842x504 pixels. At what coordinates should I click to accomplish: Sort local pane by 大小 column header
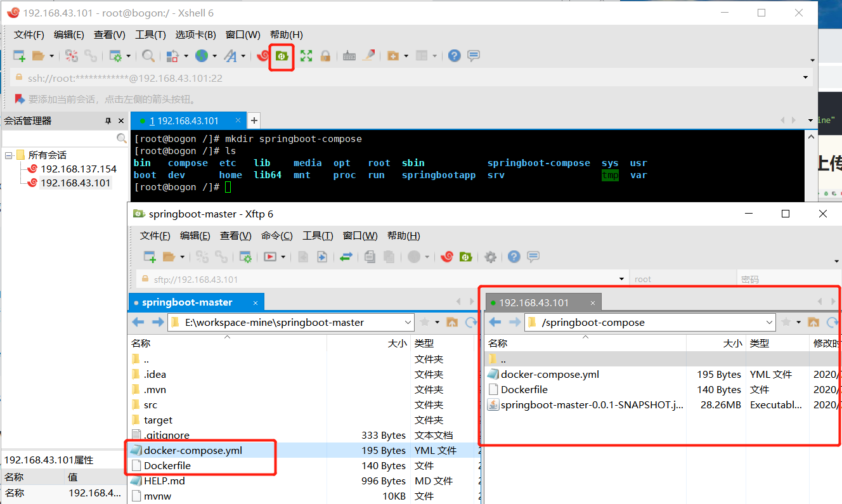tap(369, 343)
